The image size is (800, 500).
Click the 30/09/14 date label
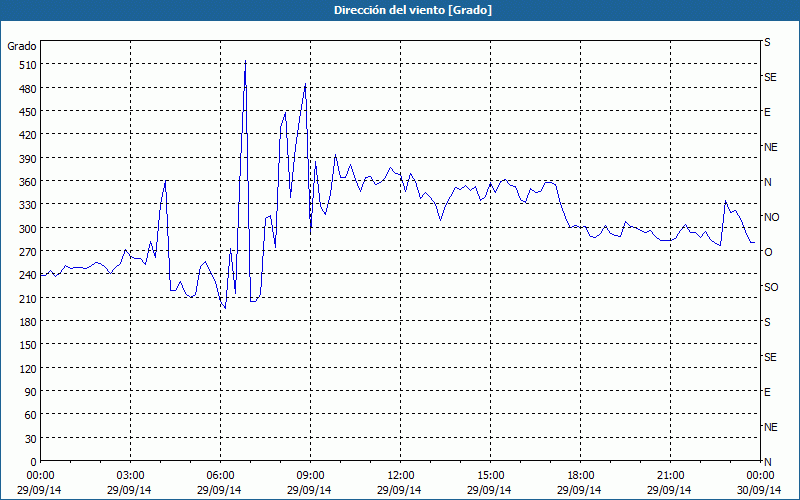coord(760,490)
